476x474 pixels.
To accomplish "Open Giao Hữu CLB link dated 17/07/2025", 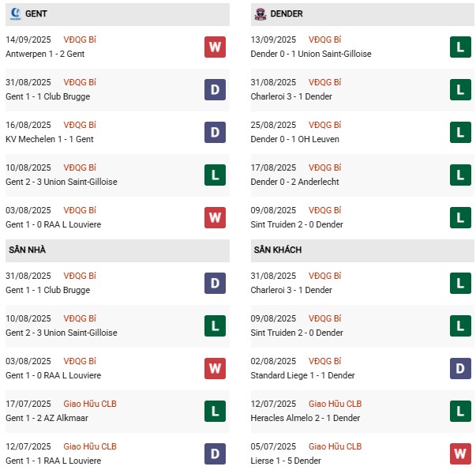I will click(x=90, y=404).
